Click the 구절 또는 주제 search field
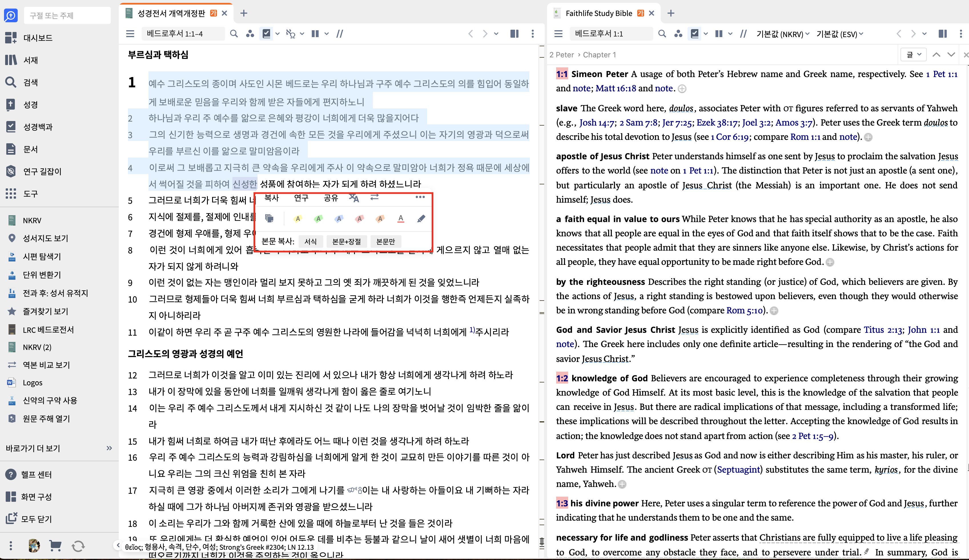This screenshot has width=969, height=560. pos(67,15)
